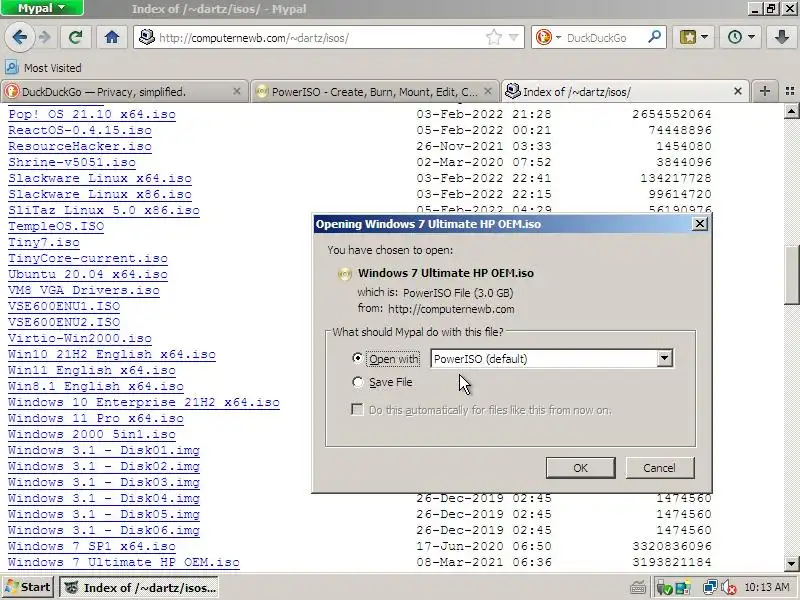Open Win11 English x64.iso link
This screenshot has width=800, height=600.
(92, 370)
